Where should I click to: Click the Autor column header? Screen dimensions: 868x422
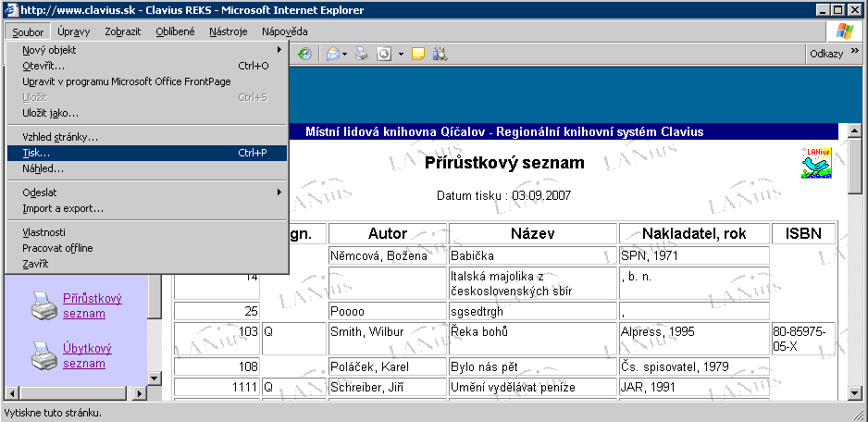pos(388,234)
